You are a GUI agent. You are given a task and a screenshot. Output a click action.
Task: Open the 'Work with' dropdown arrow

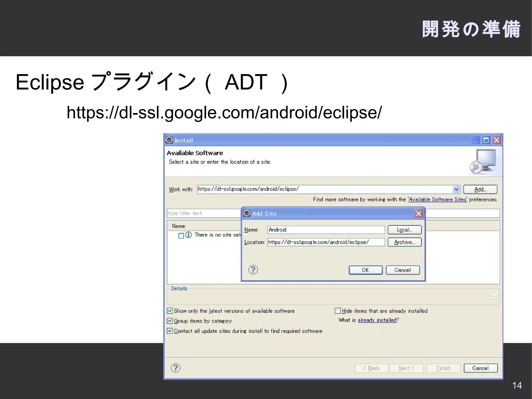coord(456,189)
